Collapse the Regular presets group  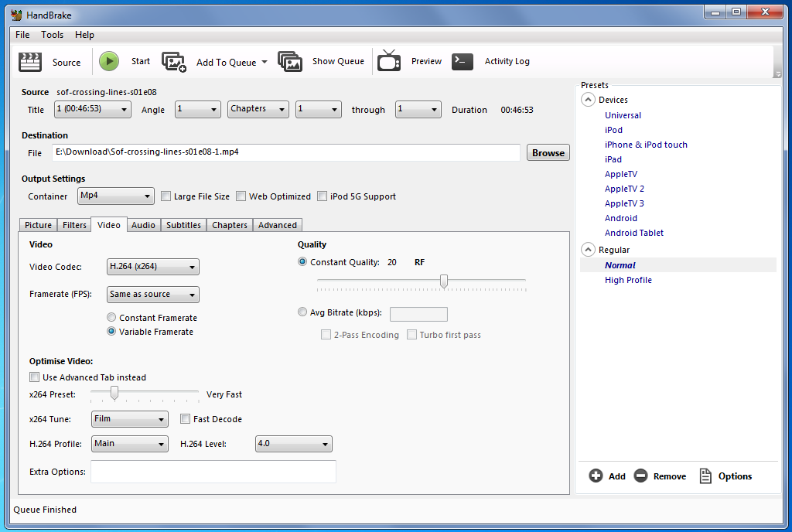[588, 249]
